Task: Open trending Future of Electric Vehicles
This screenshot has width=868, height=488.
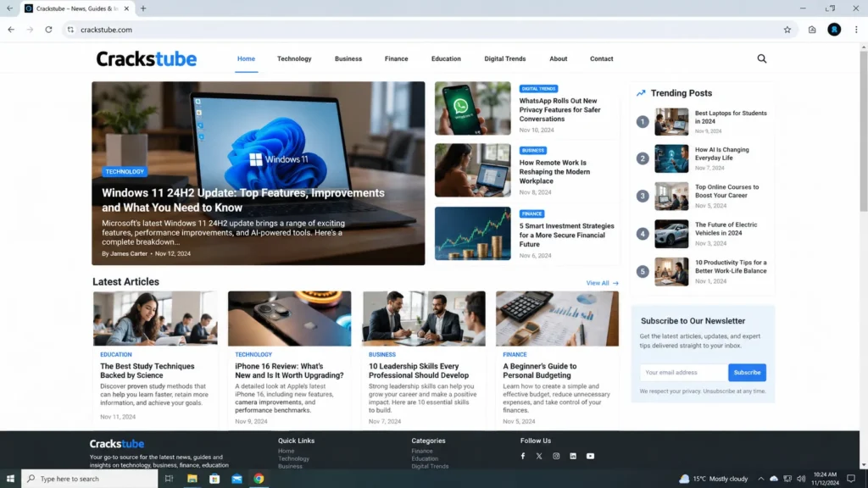Action: point(726,229)
